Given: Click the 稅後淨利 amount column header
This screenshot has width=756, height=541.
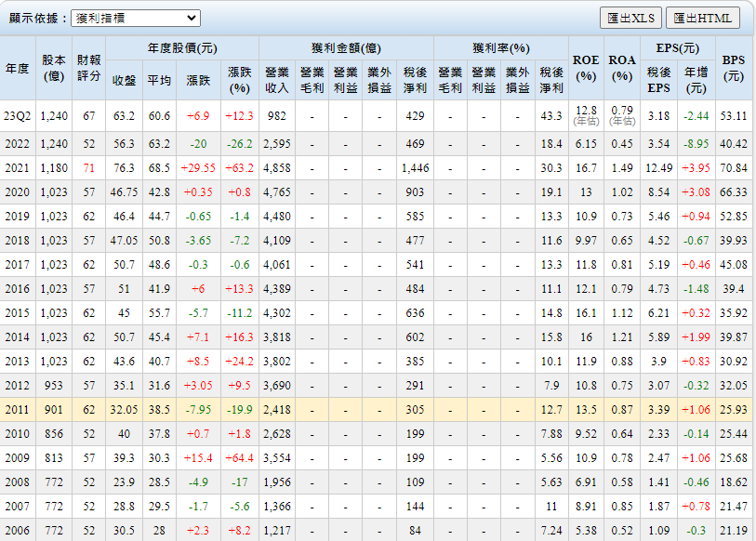Looking at the screenshot, I should 415,81.
